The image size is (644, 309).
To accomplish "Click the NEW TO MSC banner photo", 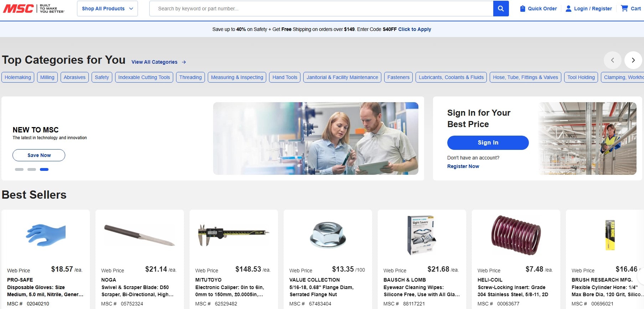I will 316,138.
